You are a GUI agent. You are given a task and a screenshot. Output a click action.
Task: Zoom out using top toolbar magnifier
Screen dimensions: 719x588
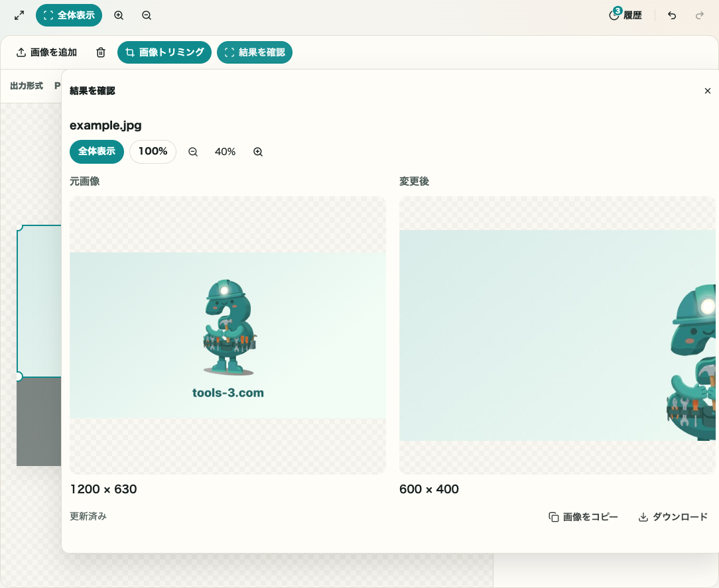[x=147, y=16]
